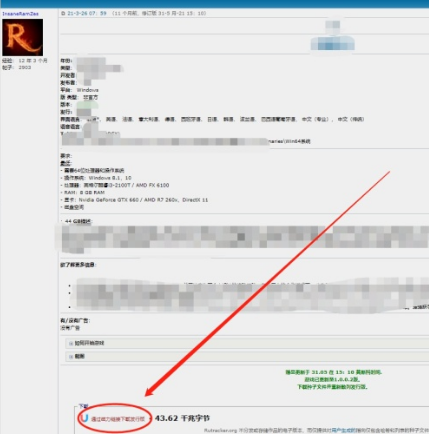Viewport: 429px width, 434px height.
Task: Open the InsaneRamZes user profile link
Action: tap(20, 14)
